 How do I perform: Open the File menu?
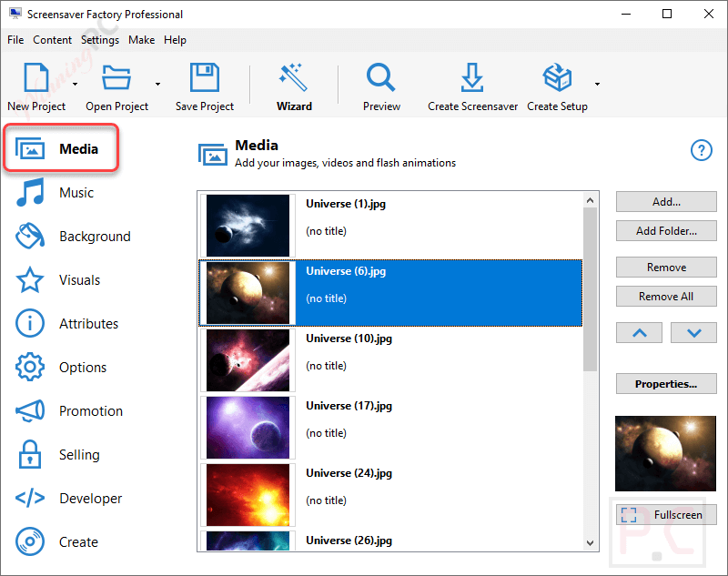pos(15,40)
